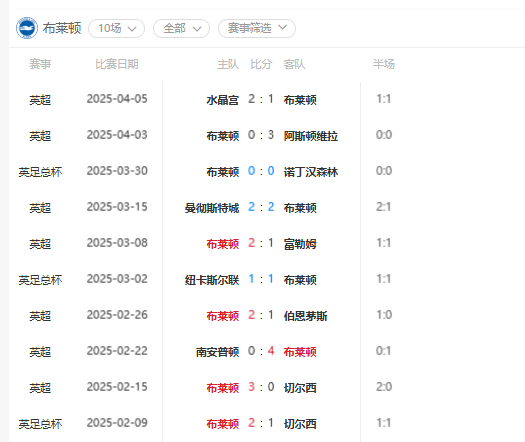Click 纽卡斯尔联 home team name

212,280
